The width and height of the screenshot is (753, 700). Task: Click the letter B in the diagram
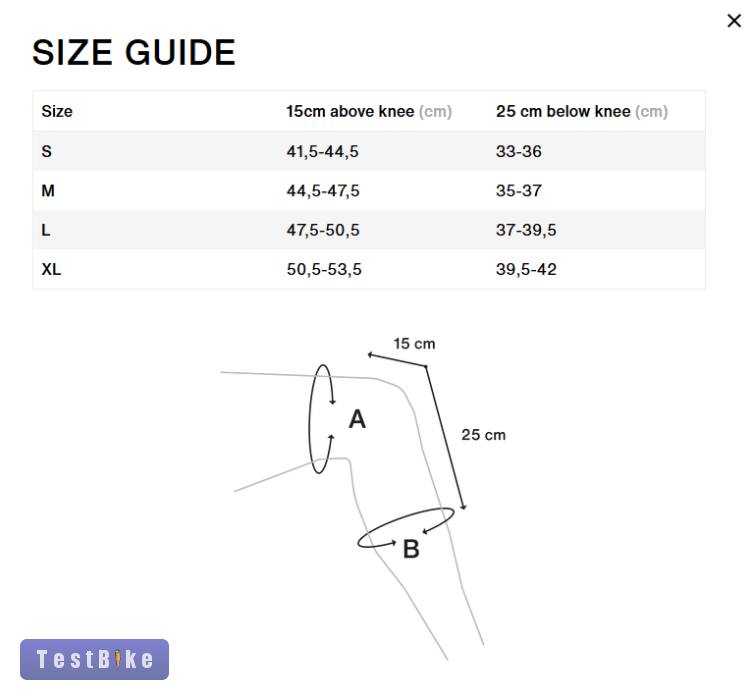coord(411,549)
